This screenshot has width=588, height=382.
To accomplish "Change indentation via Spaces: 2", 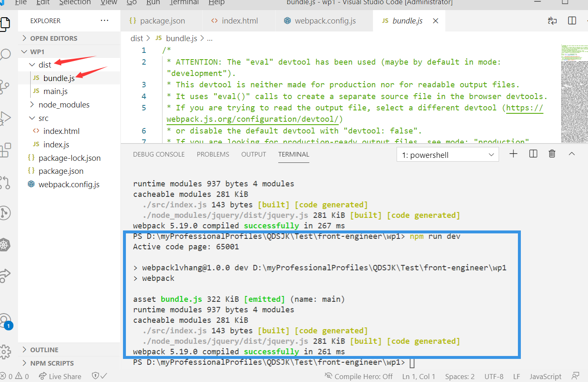I will 460,376.
